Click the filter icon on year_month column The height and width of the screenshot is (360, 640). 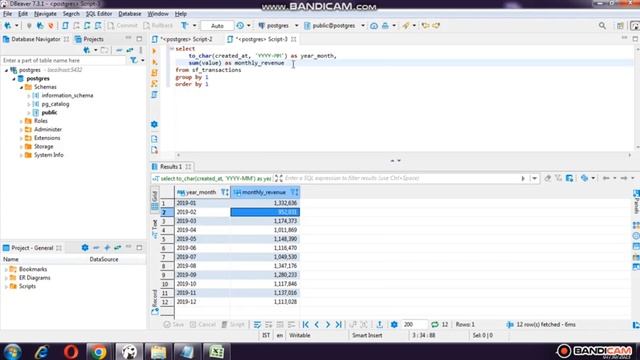pos(224,192)
